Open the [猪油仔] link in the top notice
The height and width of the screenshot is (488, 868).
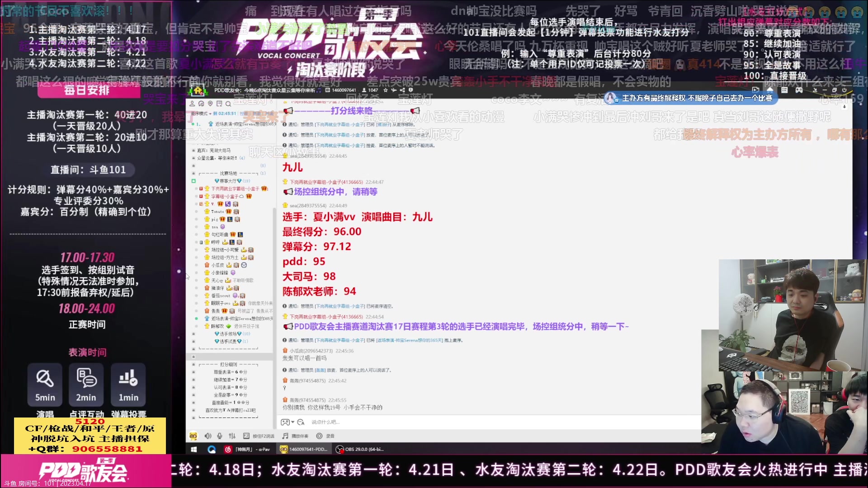tap(384, 124)
